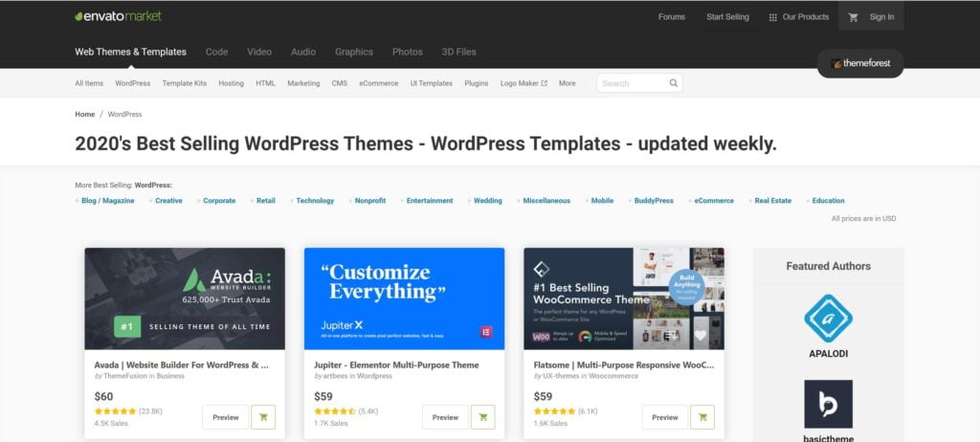Switch to the 3D Files tab
Viewport: 980px width, 442px height.
click(458, 52)
